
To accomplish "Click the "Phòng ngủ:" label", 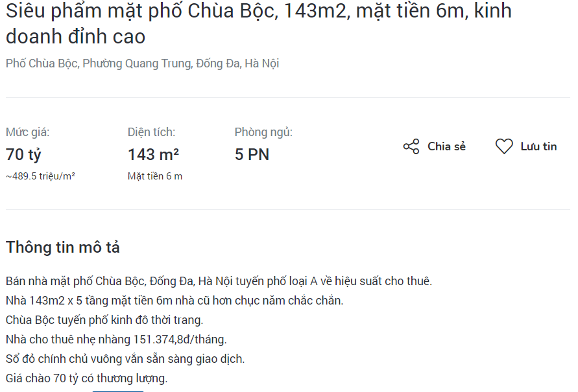I will click(263, 132).
